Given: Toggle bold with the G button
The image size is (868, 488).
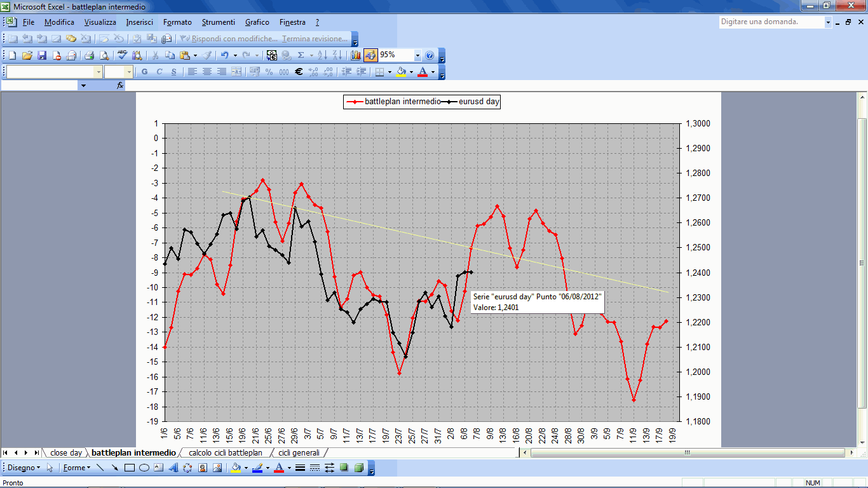Looking at the screenshot, I should (x=145, y=72).
